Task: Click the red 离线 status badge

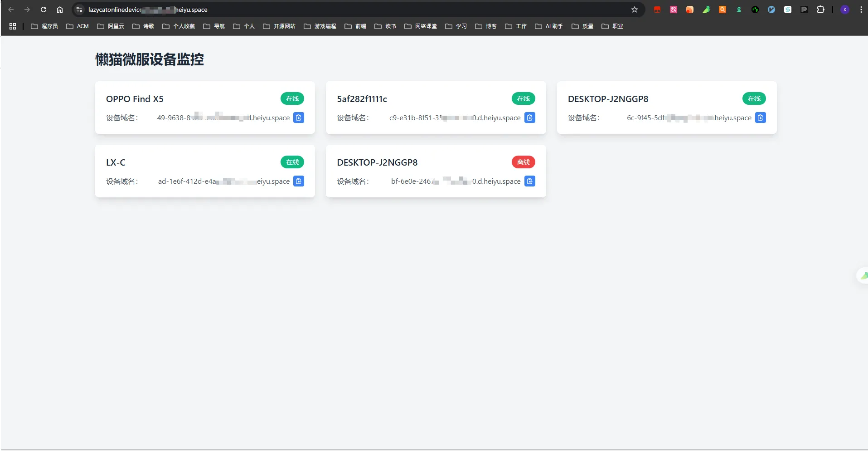Action: pos(523,162)
